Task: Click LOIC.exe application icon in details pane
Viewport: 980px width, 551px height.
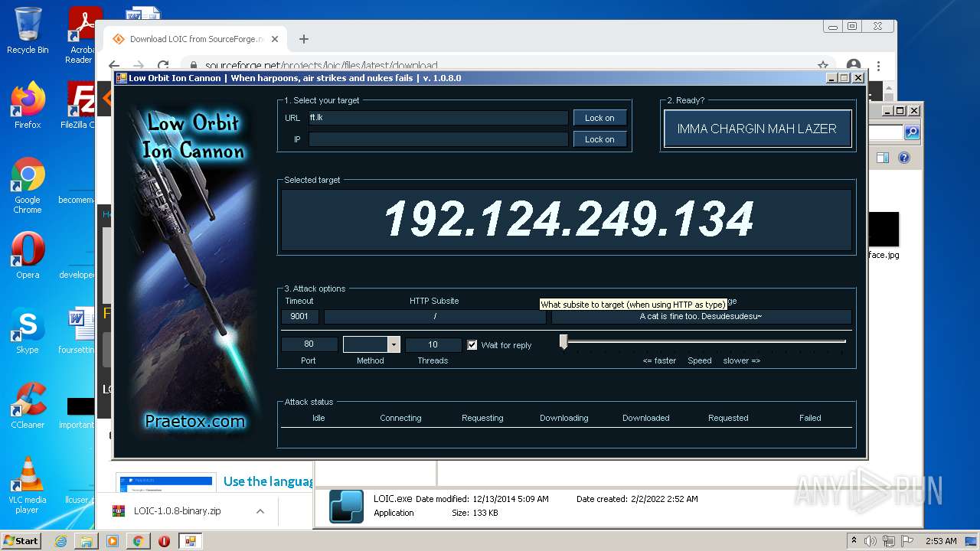Action: [x=346, y=507]
